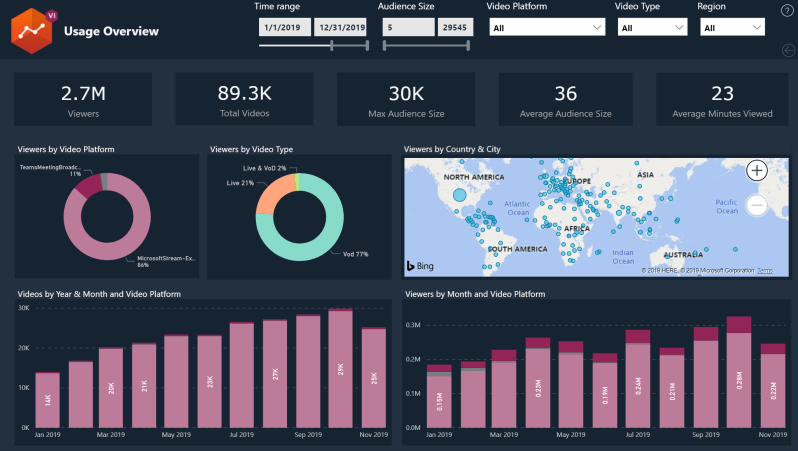Zoom out on the map

757,206
